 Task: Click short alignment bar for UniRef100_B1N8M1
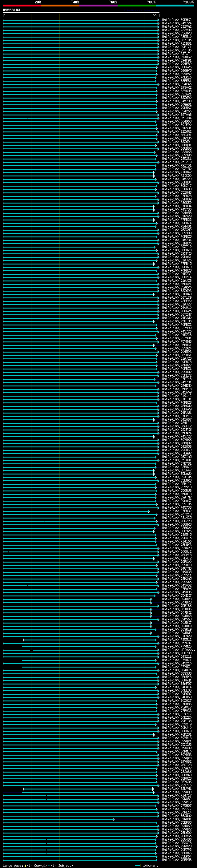(x=58, y=819)
